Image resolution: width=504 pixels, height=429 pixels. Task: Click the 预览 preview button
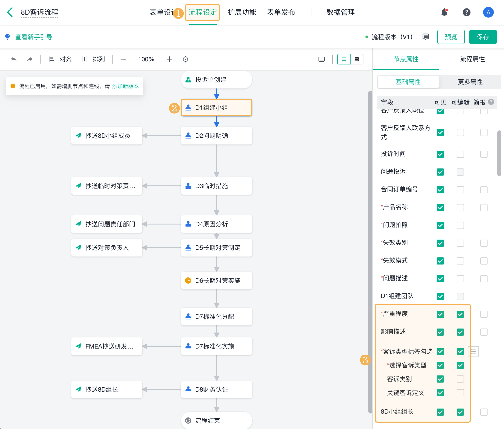(x=451, y=37)
